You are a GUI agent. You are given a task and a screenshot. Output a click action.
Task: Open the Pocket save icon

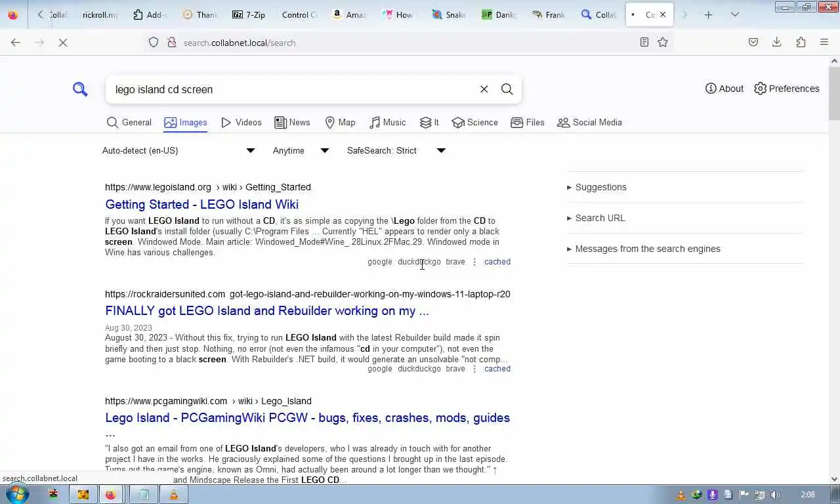pyautogui.click(x=753, y=42)
